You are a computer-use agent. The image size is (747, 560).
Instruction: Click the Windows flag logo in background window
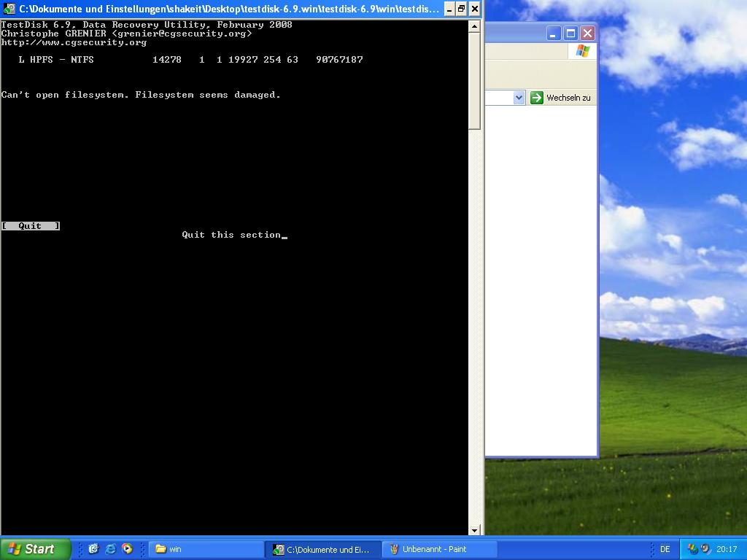(582, 51)
